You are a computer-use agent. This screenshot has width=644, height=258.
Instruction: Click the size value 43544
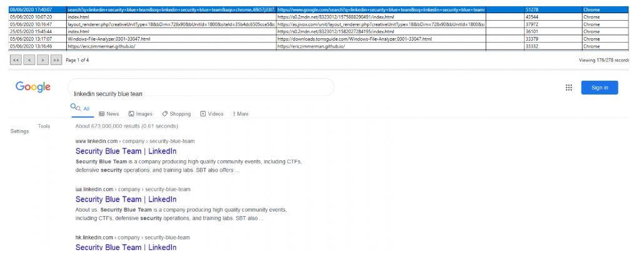point(531,17)
